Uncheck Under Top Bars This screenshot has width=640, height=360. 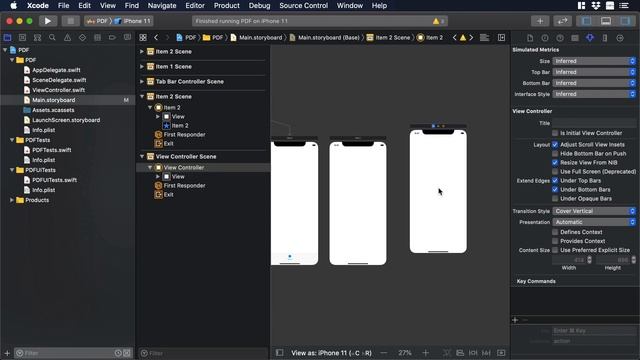pos(555,180)
